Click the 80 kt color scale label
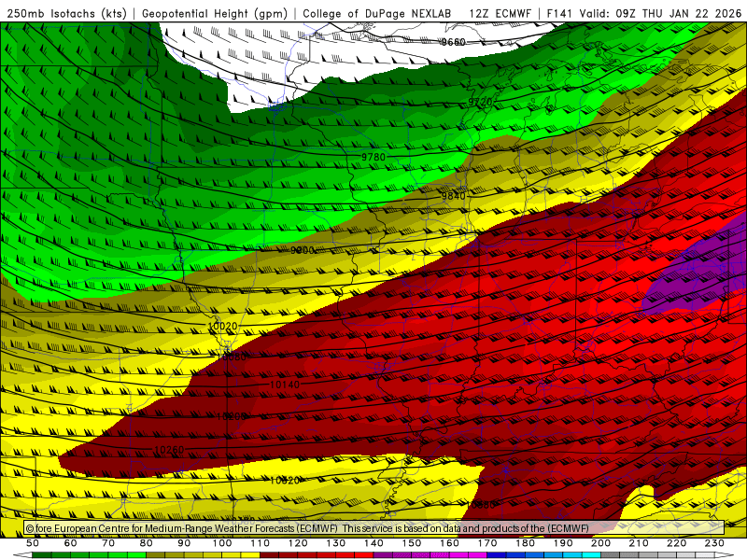This screenshot has width=747, height=560. point(147,543)
